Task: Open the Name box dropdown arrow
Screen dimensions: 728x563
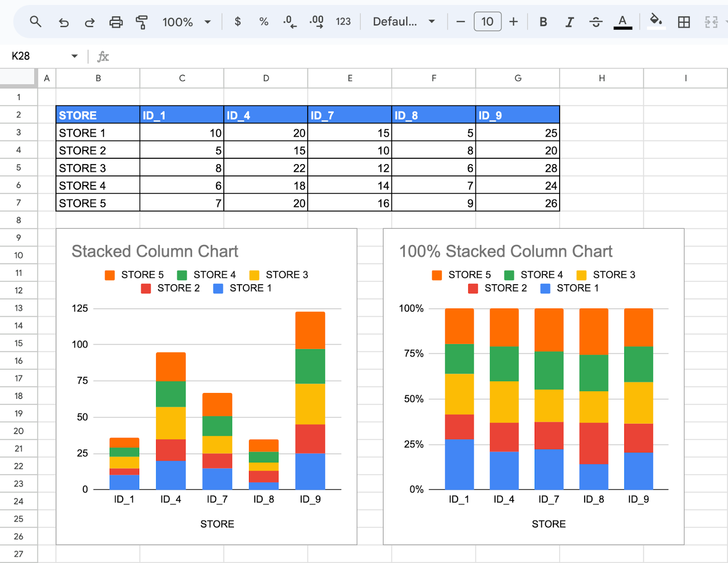Action: pos(75,56)
